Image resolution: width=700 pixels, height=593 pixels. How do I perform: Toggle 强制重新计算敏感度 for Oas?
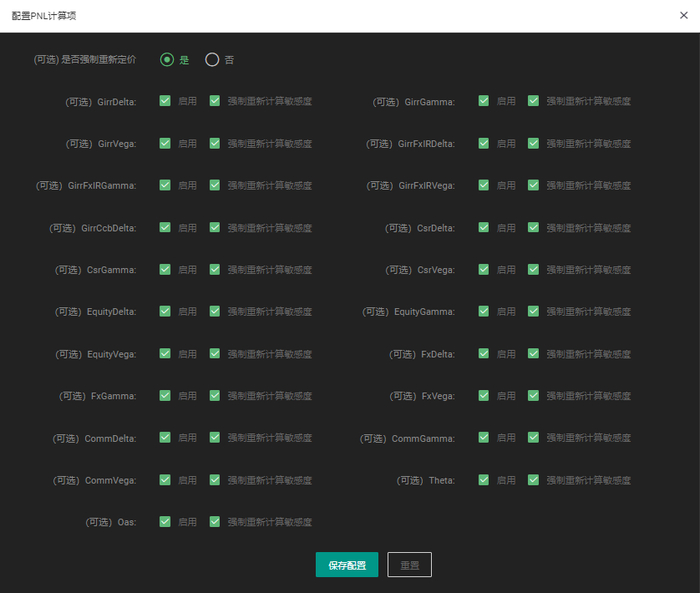(215, 522)
